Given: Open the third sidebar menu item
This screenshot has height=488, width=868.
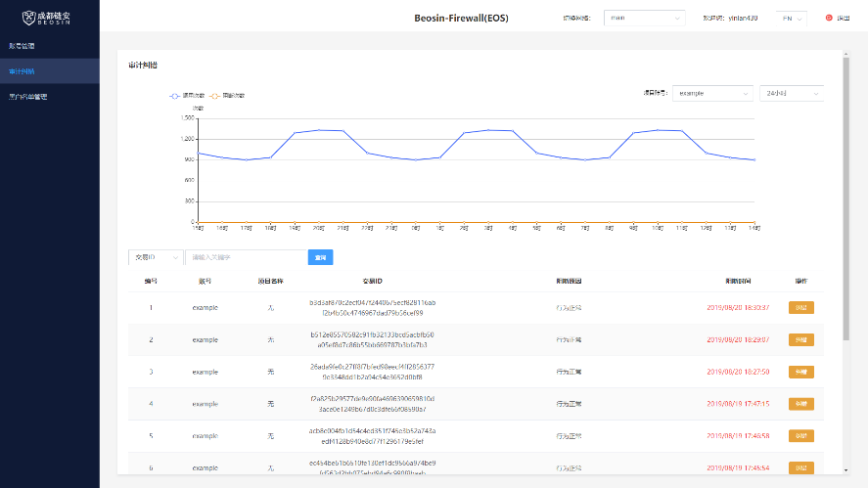Looking at the screenshot, I should click(x=50, y=97).
